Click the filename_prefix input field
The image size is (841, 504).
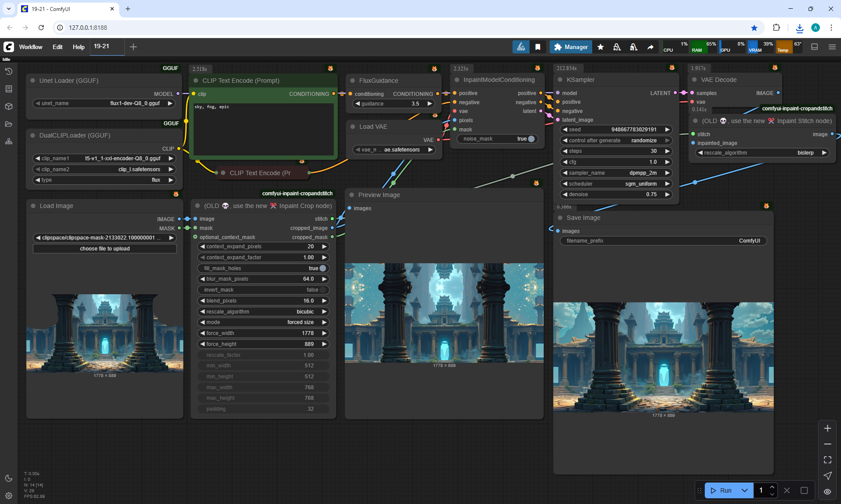tap(663, 241)
